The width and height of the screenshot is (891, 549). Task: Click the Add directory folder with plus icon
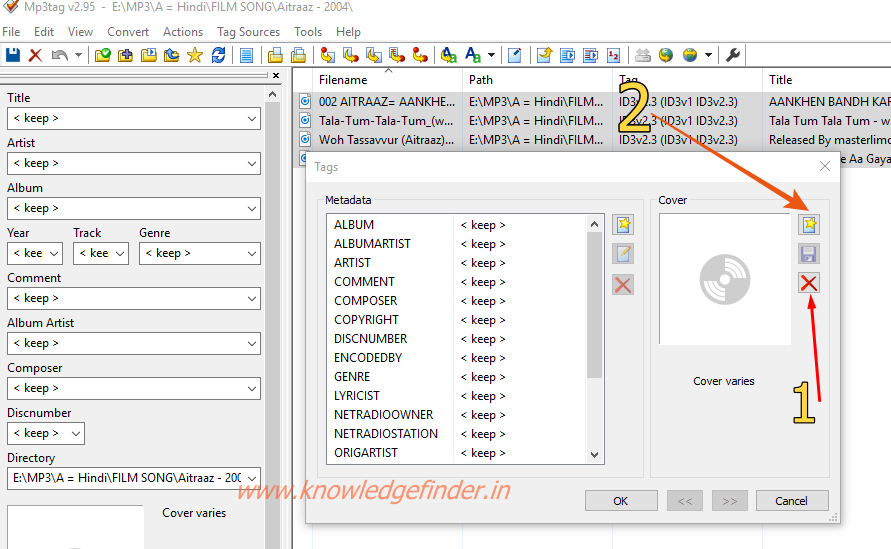(x=125, y=55)
